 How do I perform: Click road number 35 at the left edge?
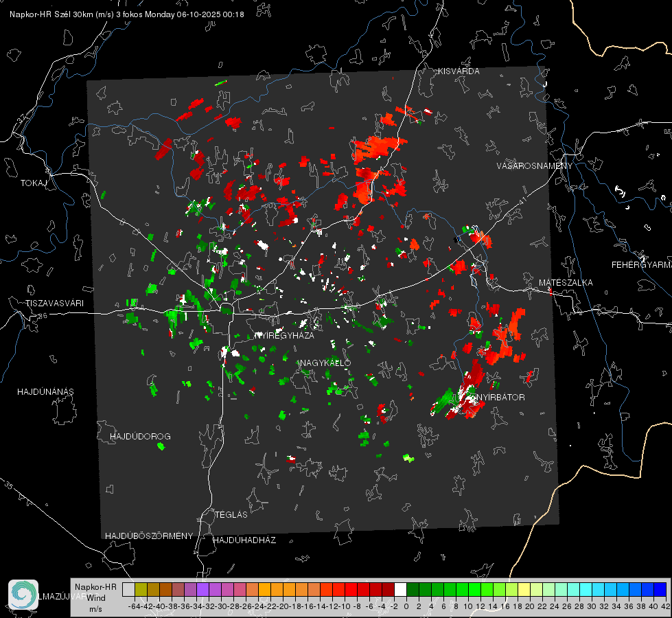pyautogui.click(x=8, y=485)
